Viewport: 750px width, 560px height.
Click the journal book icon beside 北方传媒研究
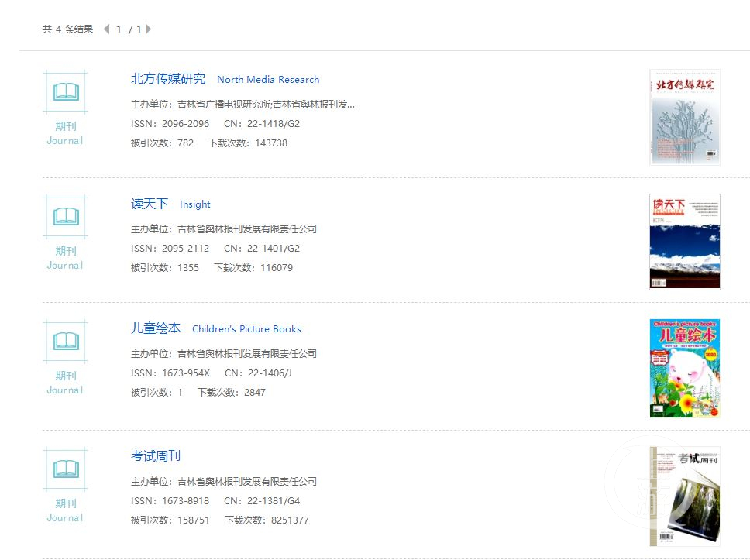tap(66, 92)
